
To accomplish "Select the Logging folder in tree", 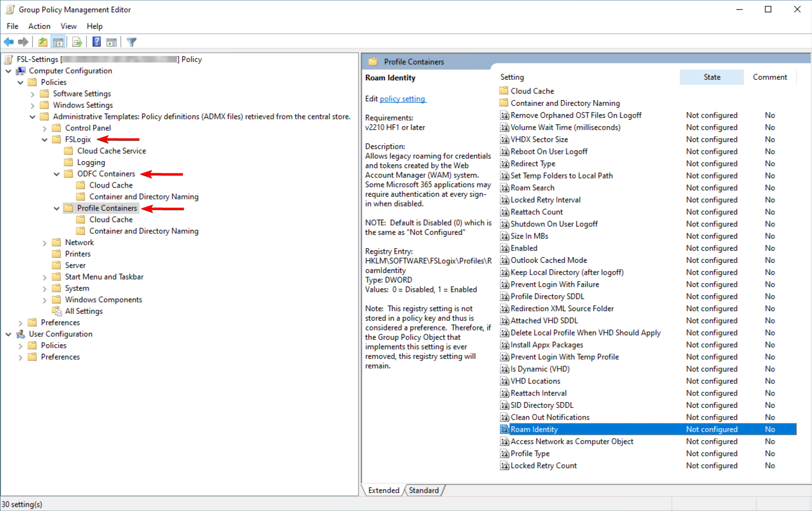I will (x=91, y=163).
